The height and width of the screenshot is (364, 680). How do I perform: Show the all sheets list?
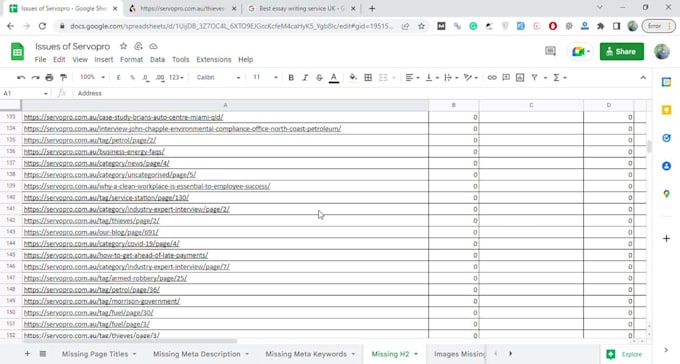43,354
